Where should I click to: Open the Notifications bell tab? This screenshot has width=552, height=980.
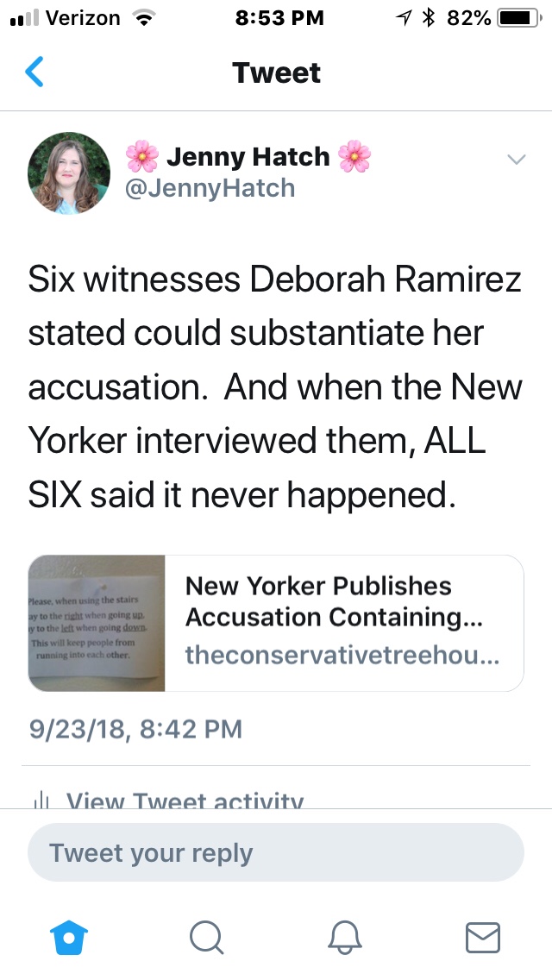[345, 936]
